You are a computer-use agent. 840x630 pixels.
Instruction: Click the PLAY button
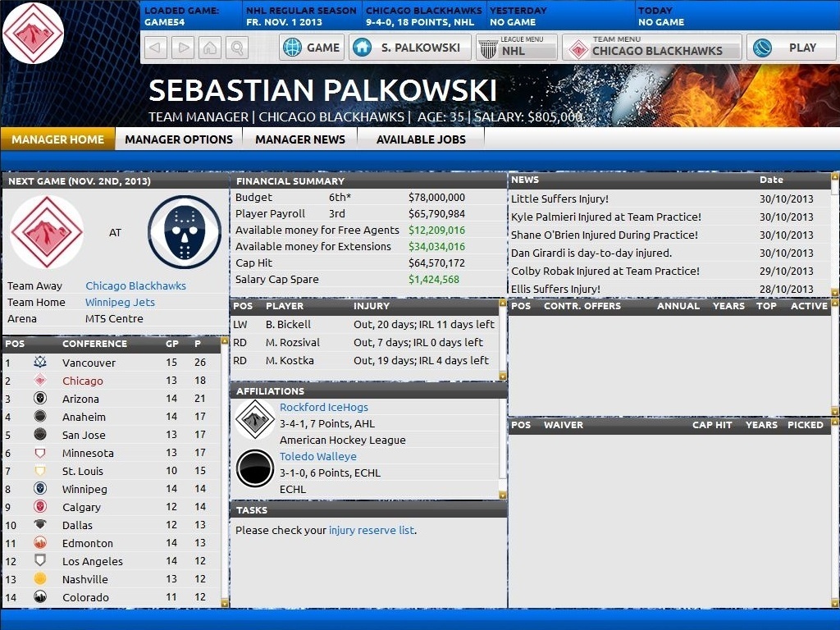(x=792, y=48)
